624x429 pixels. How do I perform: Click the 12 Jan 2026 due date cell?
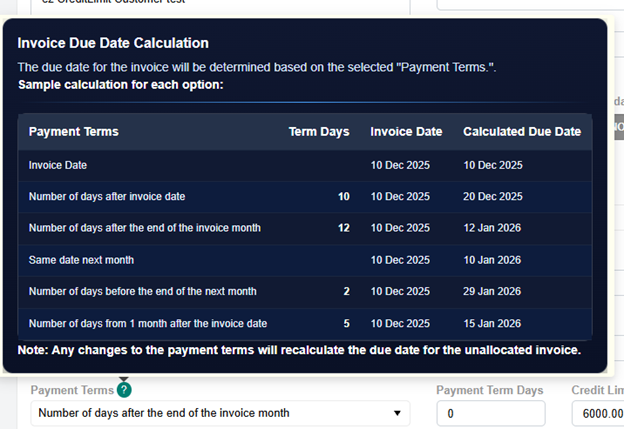492,228
